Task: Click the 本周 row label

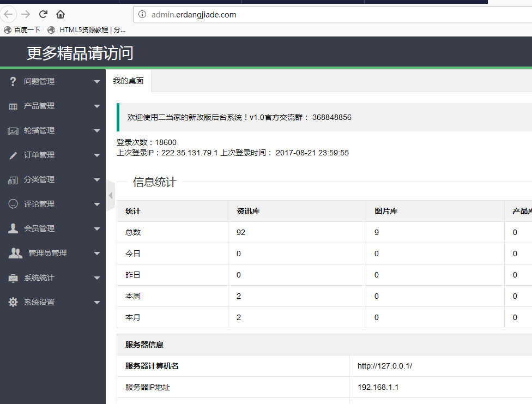Action: tap(132, 296)
